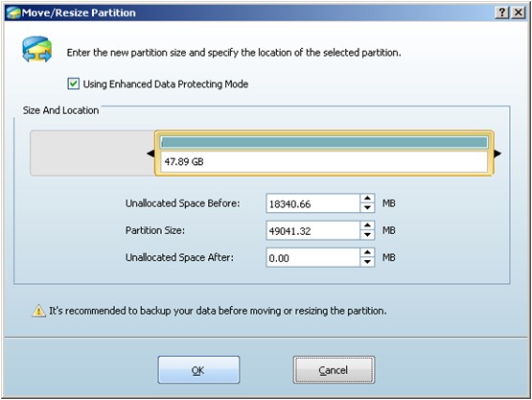Uncheck Using Enhanced Data Protecting Mode
The height and width of the screenshot is (400, 532).
click(x=73, y=83)
